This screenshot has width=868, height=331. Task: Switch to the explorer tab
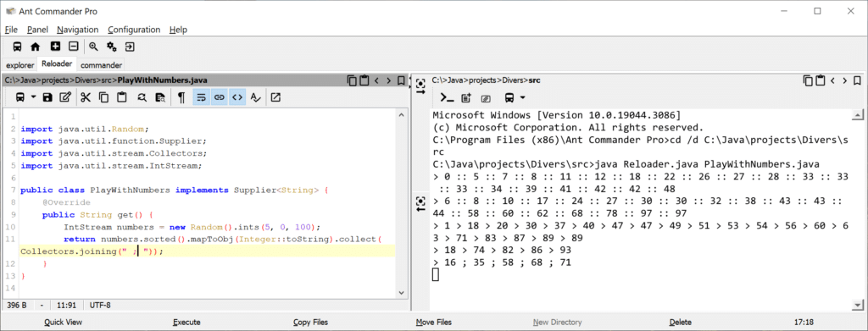coord(20,64)
